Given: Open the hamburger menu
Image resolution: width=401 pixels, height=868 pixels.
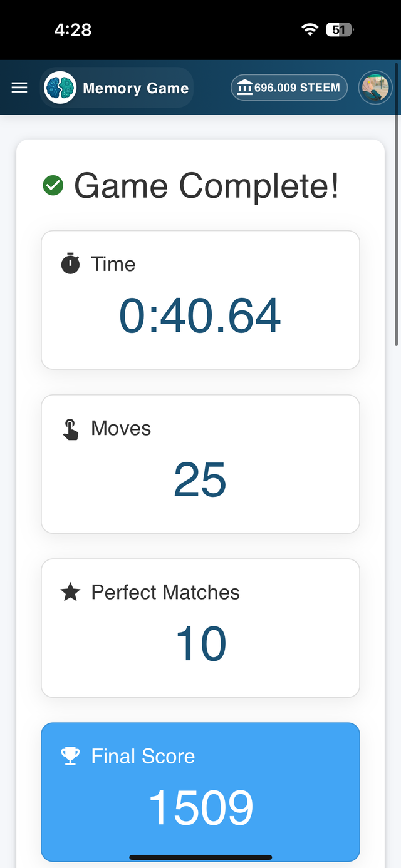Looking at the screenshot, I should [x=19, y=88].
